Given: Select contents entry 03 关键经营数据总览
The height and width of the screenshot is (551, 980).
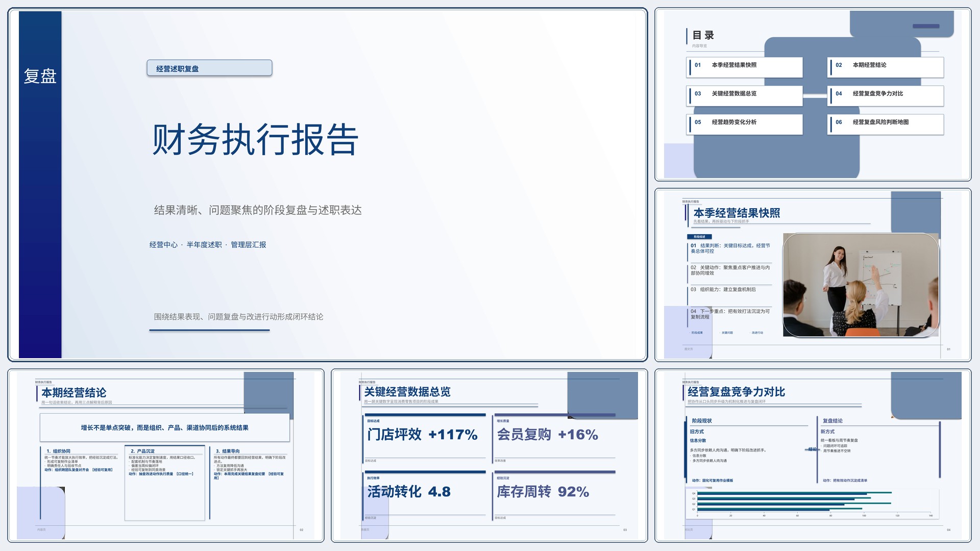Looking at the screenshot, I should [745, 95].
